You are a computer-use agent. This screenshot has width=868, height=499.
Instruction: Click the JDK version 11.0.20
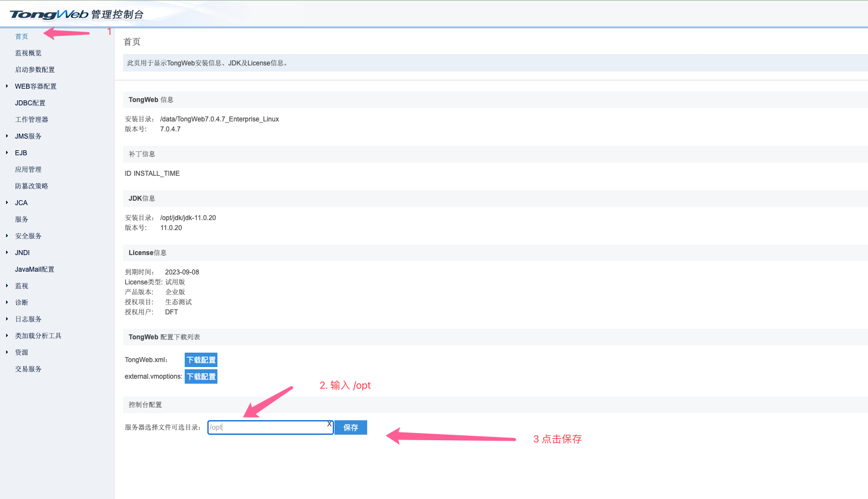171,228
